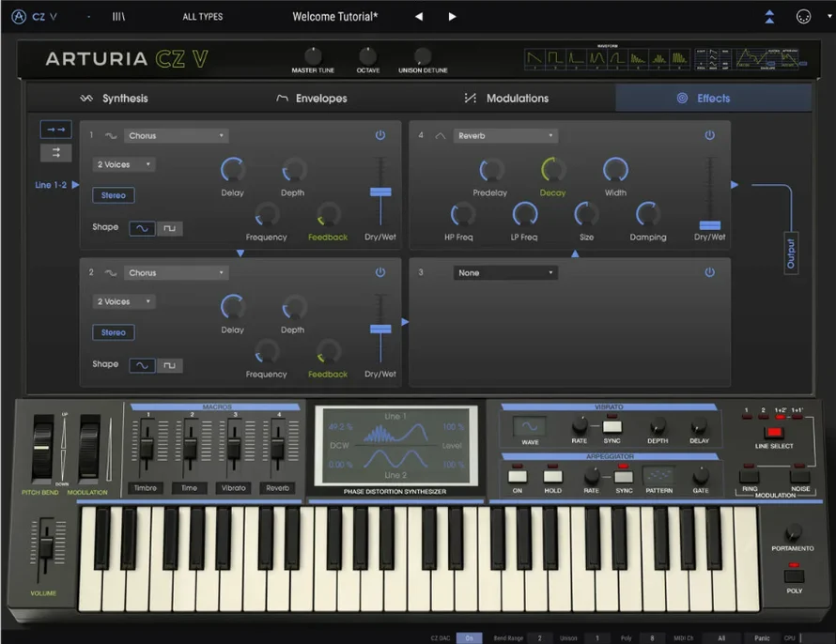Enable the Arpeggiator Hold switch
Viewport: 836px width, 644px height.
[552, 476]
